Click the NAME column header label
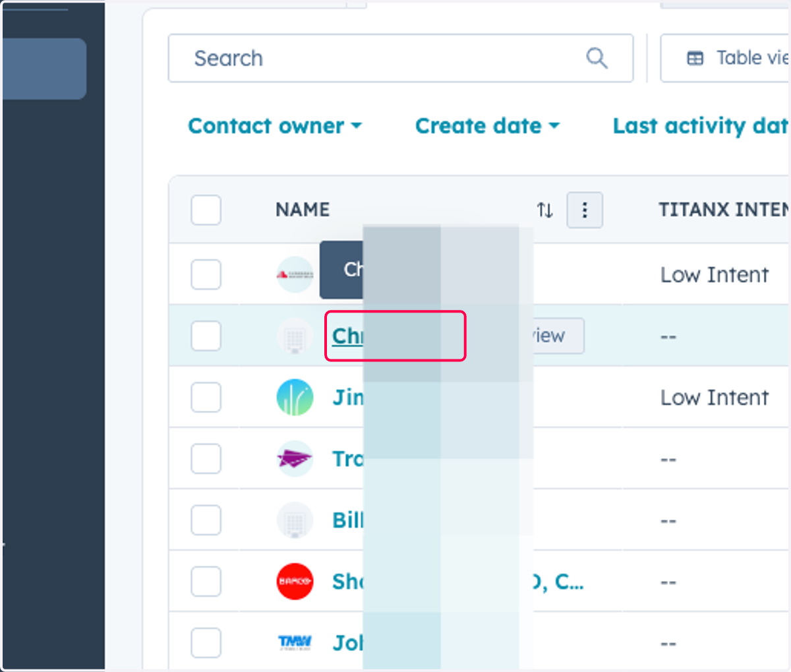The height and width of the screenshot is (672, 791). (303, 210)
